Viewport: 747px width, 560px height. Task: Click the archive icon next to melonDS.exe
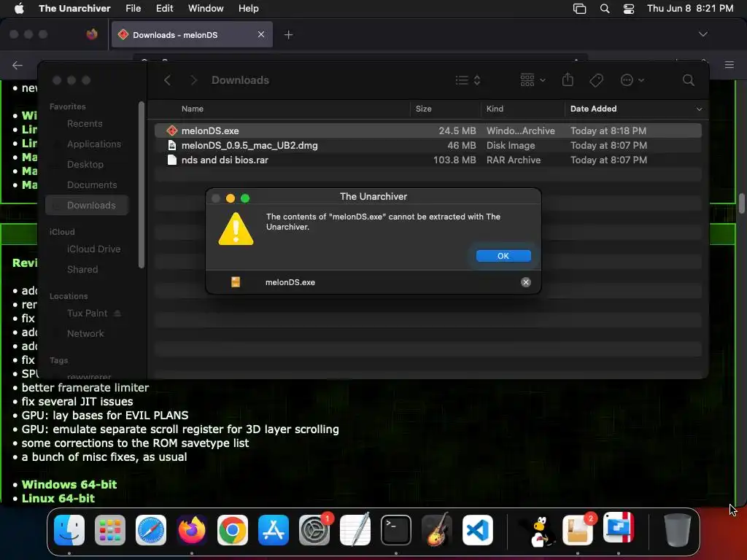coord(236,282)
